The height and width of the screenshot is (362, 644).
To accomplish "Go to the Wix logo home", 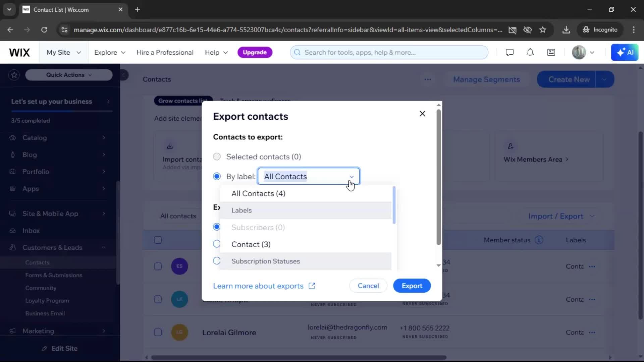I will [x=19, y=52].
